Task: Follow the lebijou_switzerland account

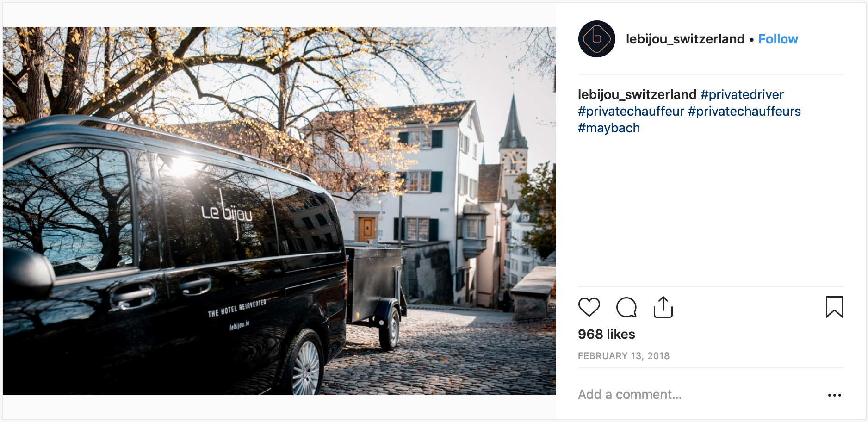Action: pos(778,39)
